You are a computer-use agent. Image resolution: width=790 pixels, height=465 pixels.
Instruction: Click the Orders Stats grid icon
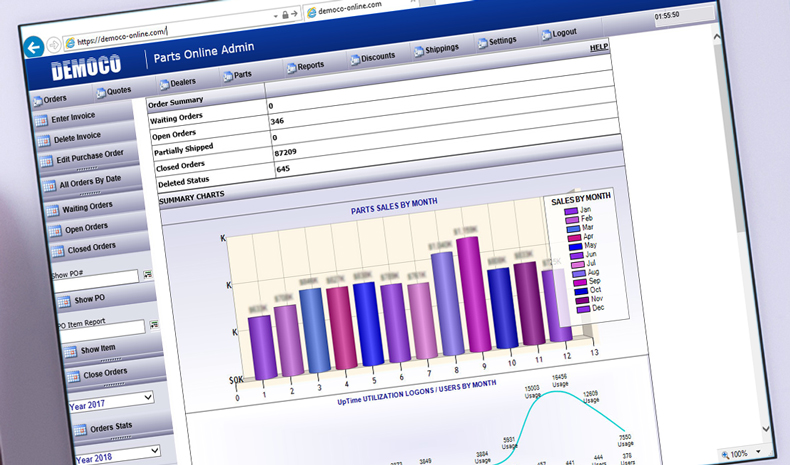point(79,430)
